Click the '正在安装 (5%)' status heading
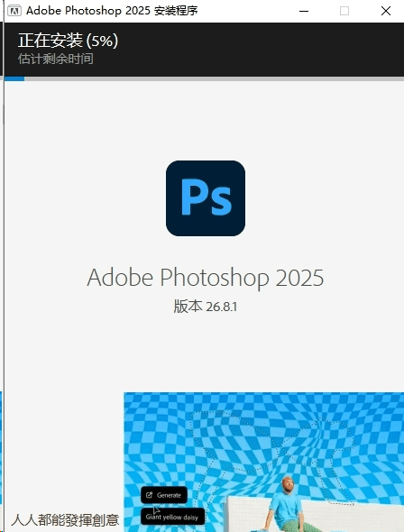The image size is (404, 532). click(x=69, y=41)
